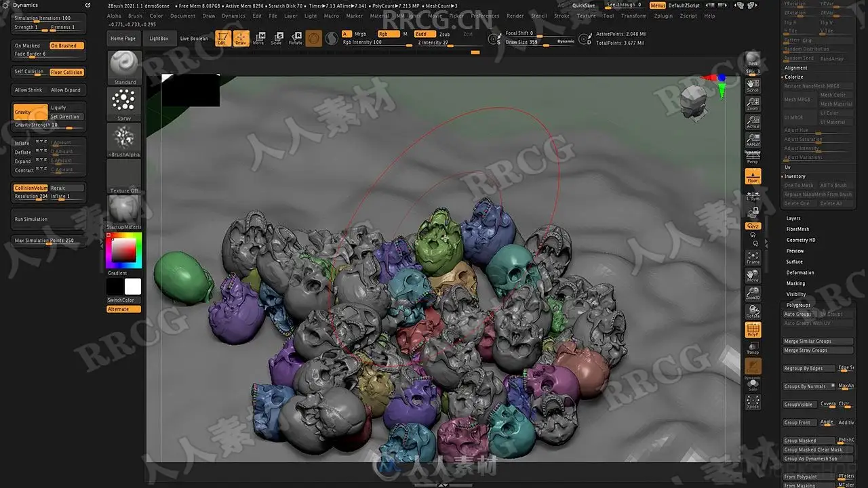Click the Scroll canvas icon
The width and height of the screenshot is (868, 488).
coord(753,85)
